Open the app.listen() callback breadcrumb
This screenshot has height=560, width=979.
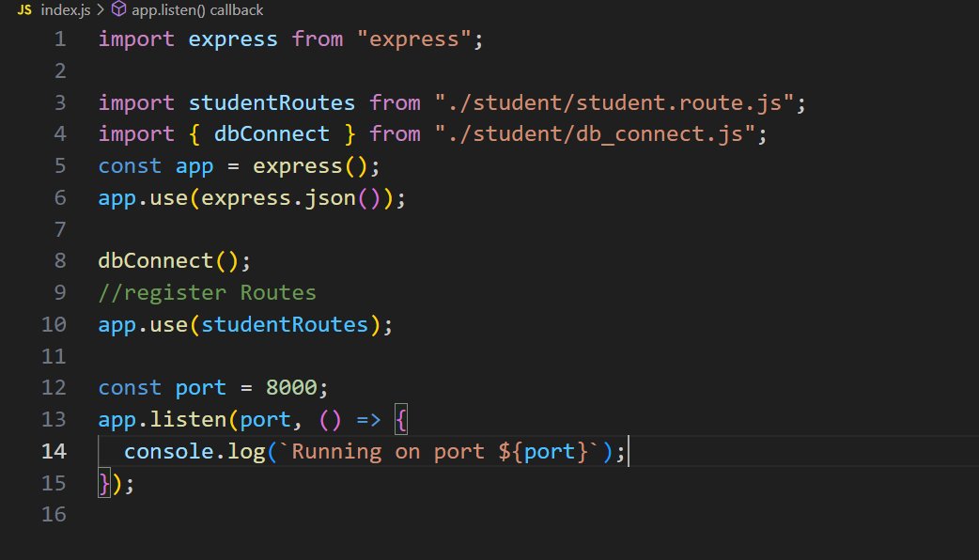pyautogui.click(x=197, y=10)
